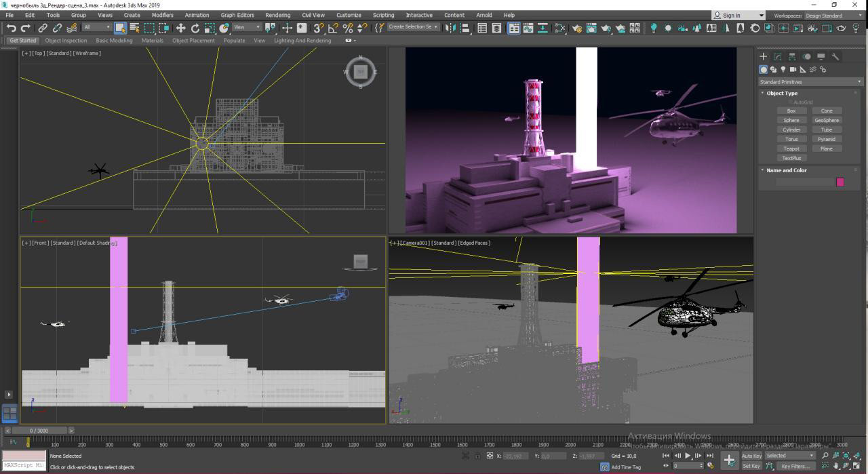Toggle the 3D Snaps button
The width and height of the screenshot is (868, 474).
318,28
